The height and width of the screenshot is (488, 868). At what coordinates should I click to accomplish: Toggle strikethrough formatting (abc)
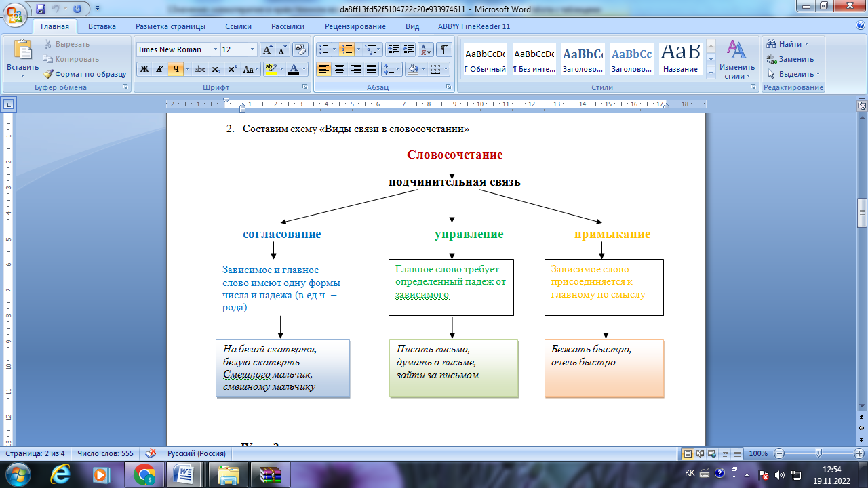pyautogui.click(x=200, y=69)
